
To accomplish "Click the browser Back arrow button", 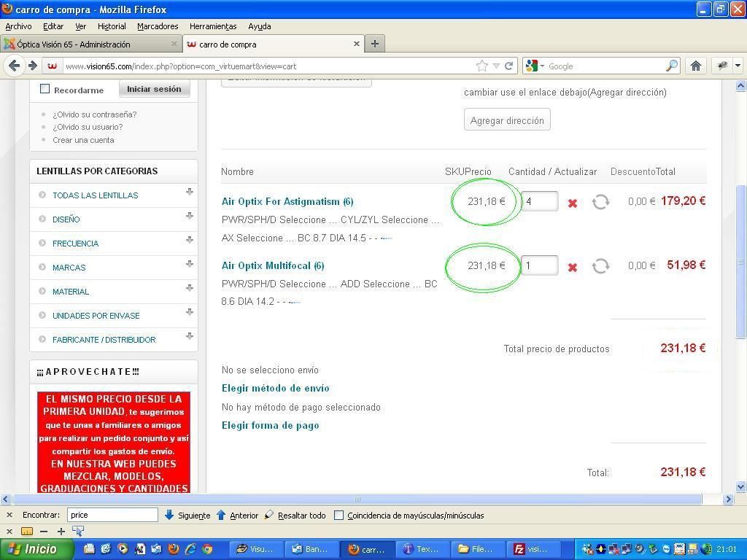I will tap(15, 66).
